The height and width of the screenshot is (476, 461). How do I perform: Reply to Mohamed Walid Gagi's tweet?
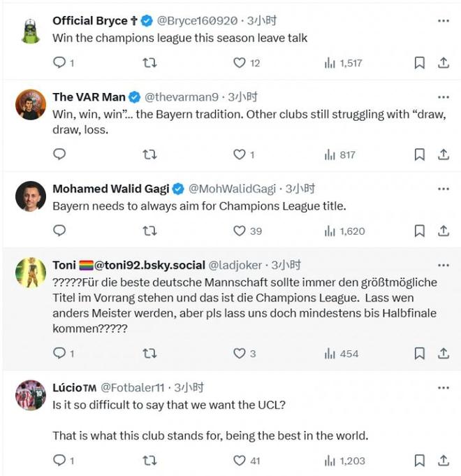pos(60,231)
